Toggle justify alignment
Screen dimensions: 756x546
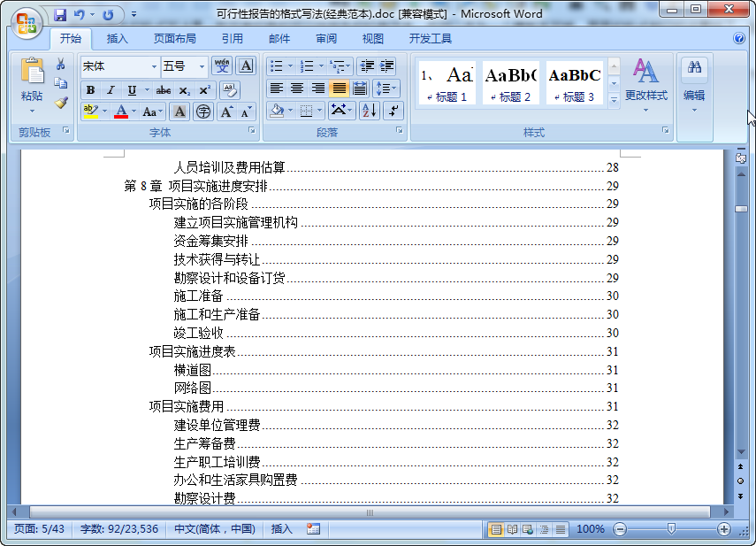339,88
